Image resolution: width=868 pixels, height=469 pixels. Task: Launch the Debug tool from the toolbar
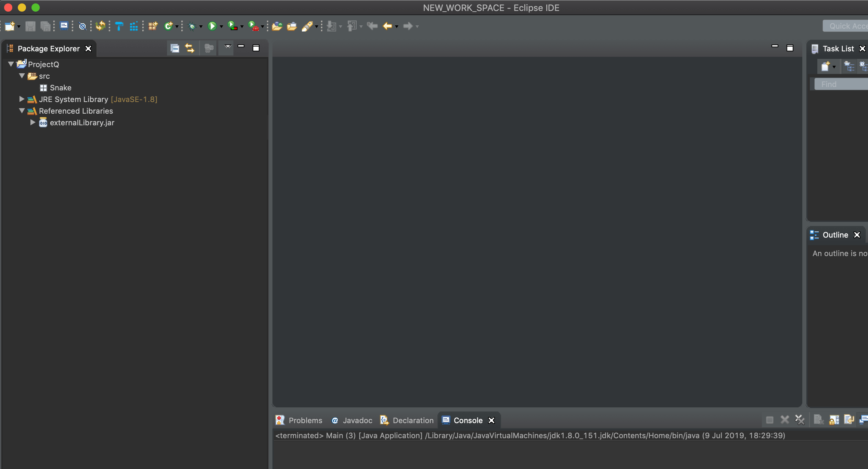(192, 26)
